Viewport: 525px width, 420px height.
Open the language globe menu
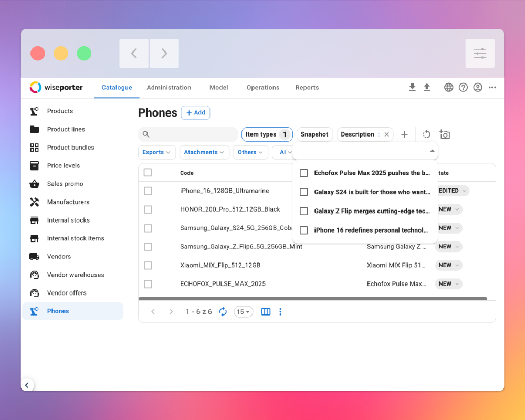[449, 88]
